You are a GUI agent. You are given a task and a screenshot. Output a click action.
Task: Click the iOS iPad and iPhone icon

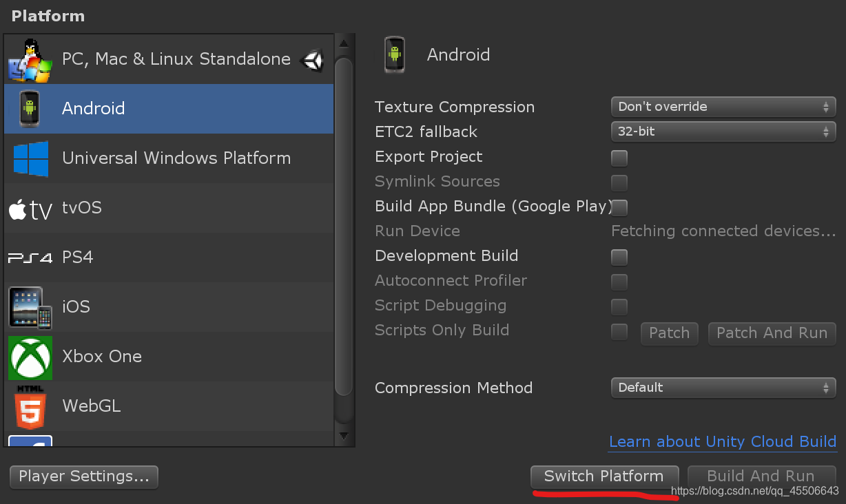(30, 307)
